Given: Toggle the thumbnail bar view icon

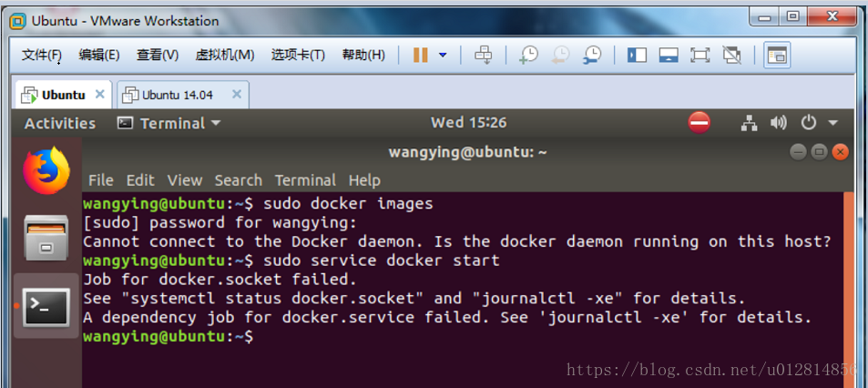Looking at the screenshot, I should [669, 55].
